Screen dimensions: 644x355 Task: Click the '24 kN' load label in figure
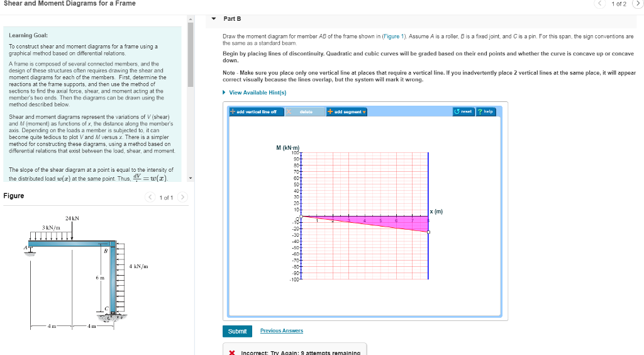click(72, 218)
